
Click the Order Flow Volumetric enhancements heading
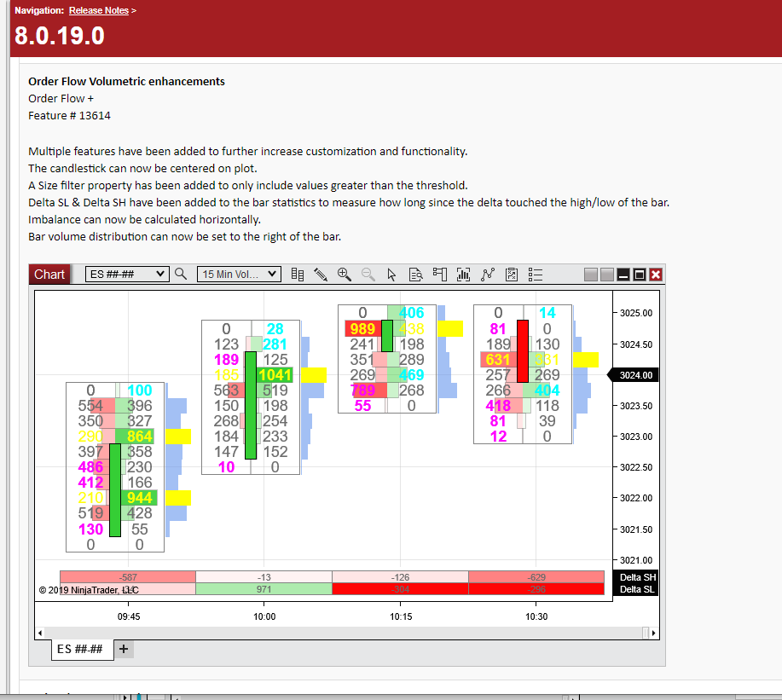[126, 81]
